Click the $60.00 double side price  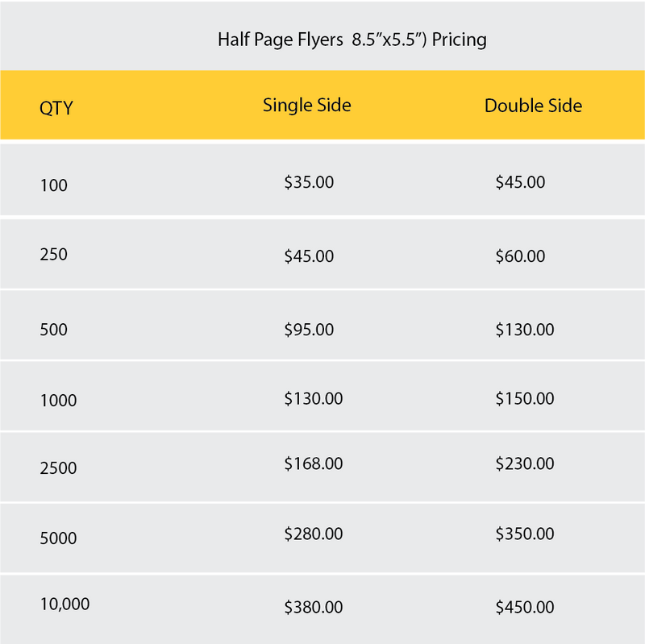pos(520,257)
